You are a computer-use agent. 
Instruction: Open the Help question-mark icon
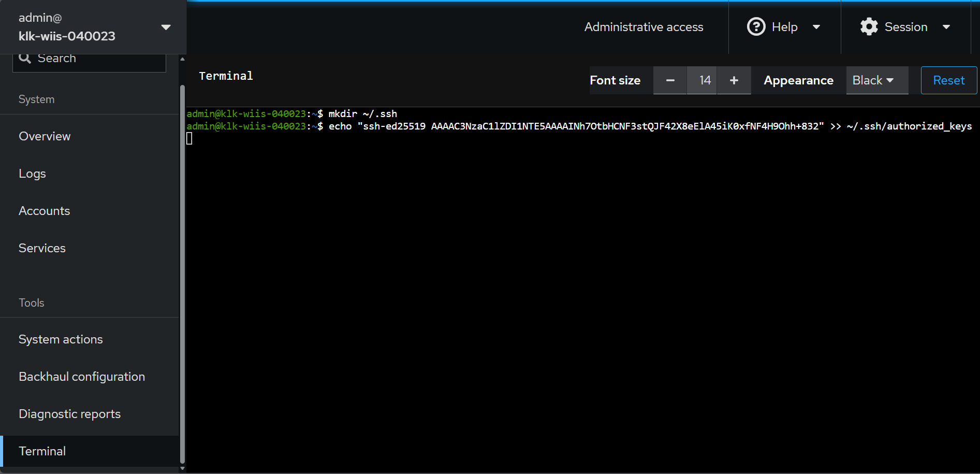tap(756, 26)
